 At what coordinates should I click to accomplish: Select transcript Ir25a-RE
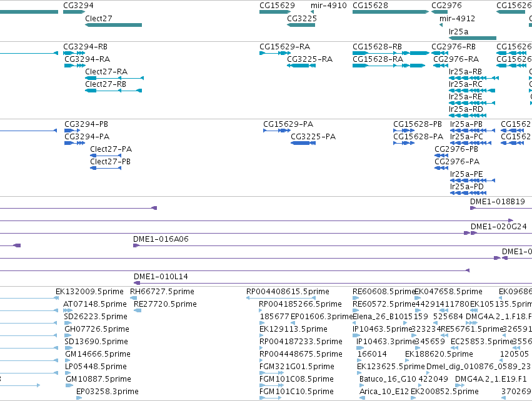pyautogui.click(x=472, y=103)
